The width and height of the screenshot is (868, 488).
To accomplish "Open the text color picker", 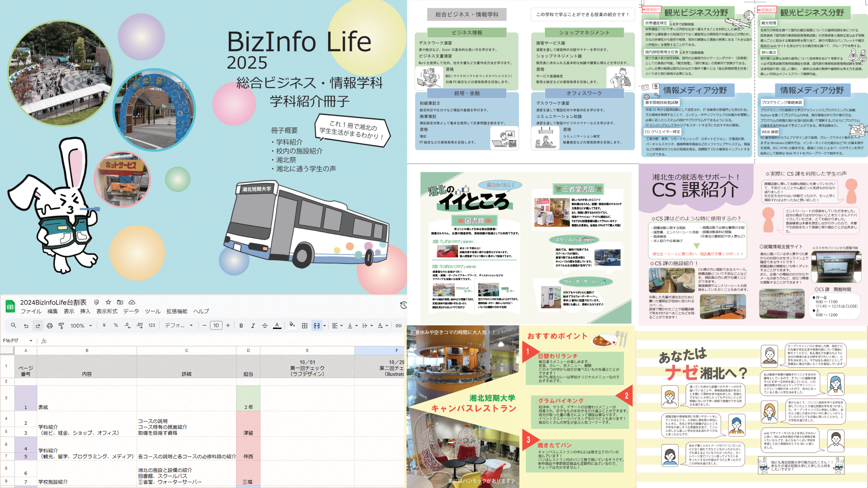I will click(277, 325).
